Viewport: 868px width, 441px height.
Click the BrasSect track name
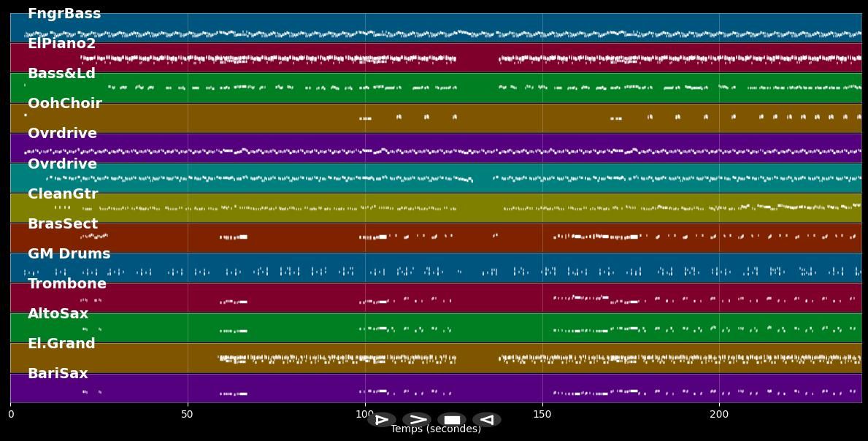(63, 224)
